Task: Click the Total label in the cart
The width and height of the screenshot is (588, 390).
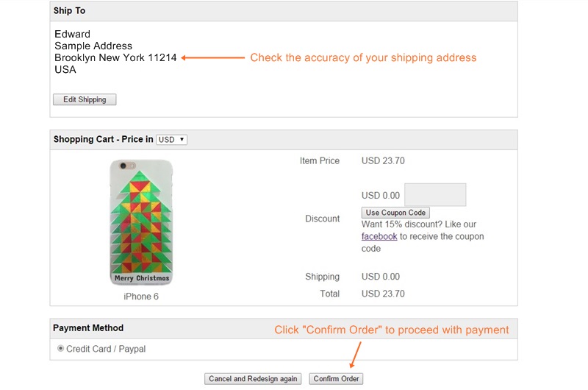Action: click(330, 294)
